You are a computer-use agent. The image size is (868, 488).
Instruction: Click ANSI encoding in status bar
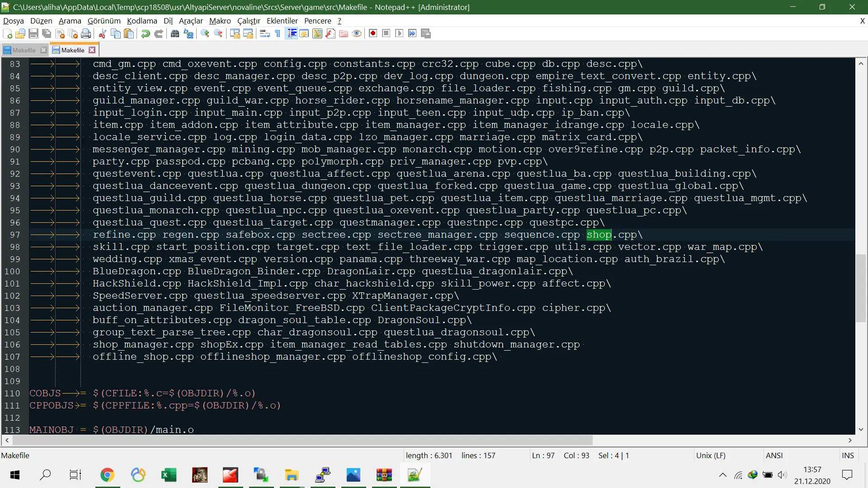[x=774, y=455]
